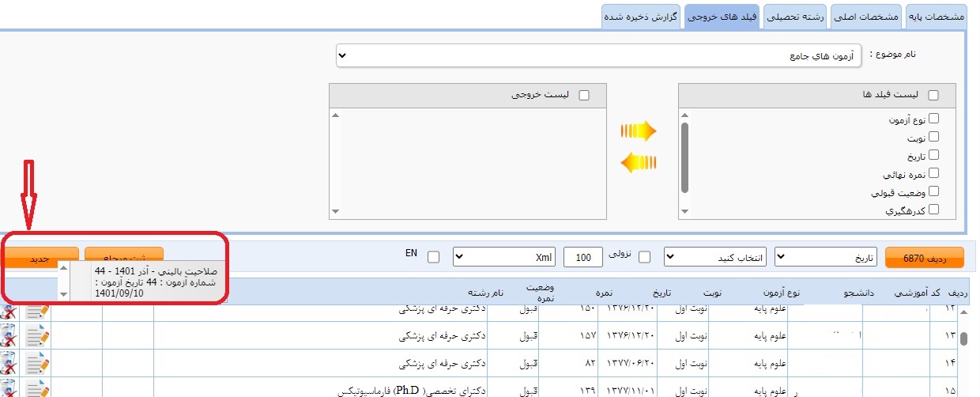Delete row 13 using its trash icon
980x397 pixels.
tap(9, 336)
